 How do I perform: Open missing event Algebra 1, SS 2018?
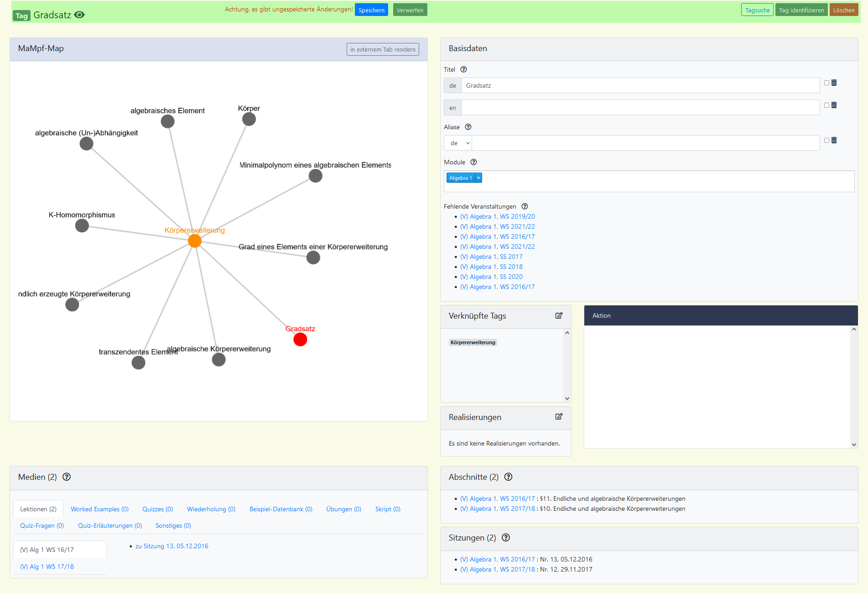tap(491, 267)
